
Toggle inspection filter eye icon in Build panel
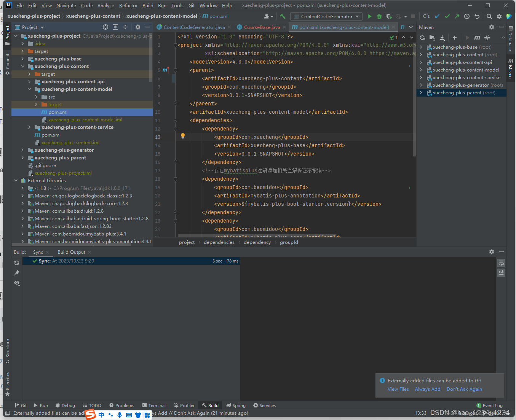point(16,283)
